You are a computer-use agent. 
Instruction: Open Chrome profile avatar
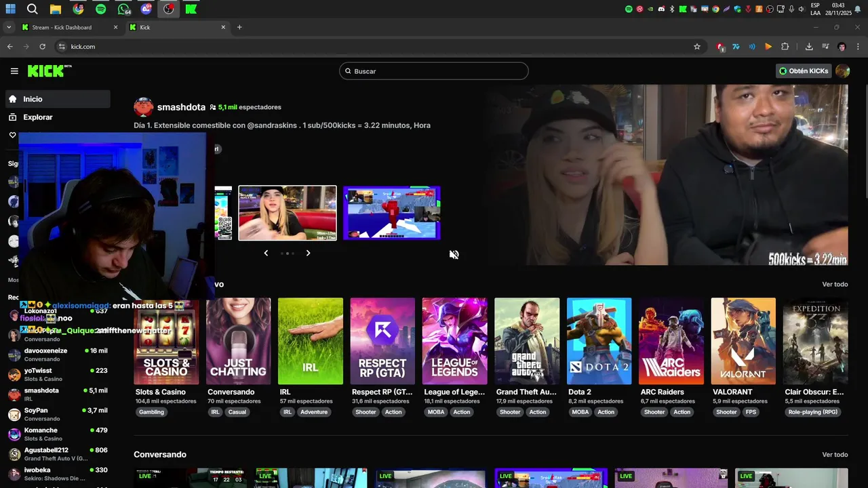842,47
